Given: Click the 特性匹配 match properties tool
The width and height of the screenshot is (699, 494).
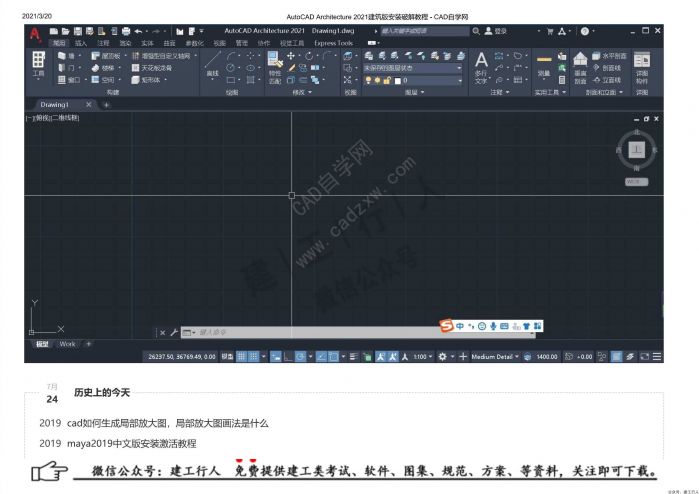Looking at the screenshot, I should point(275,67).
